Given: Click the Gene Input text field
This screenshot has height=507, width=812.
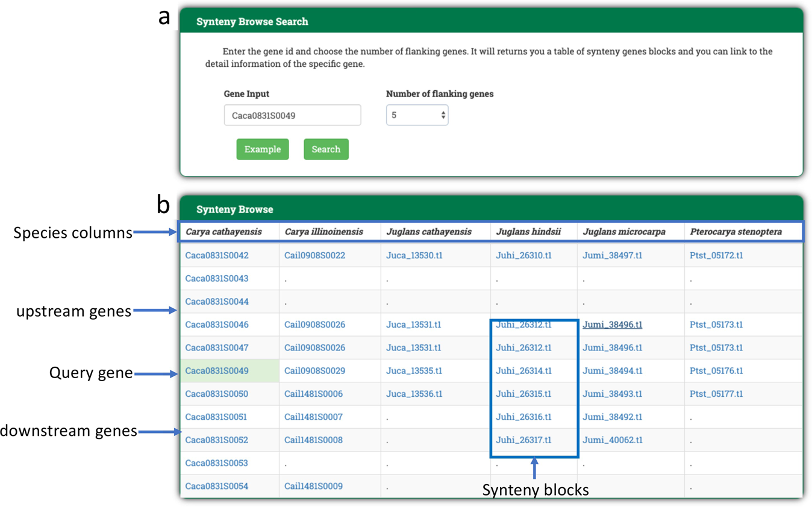Looking at the screenshot, I should [292, 115].
